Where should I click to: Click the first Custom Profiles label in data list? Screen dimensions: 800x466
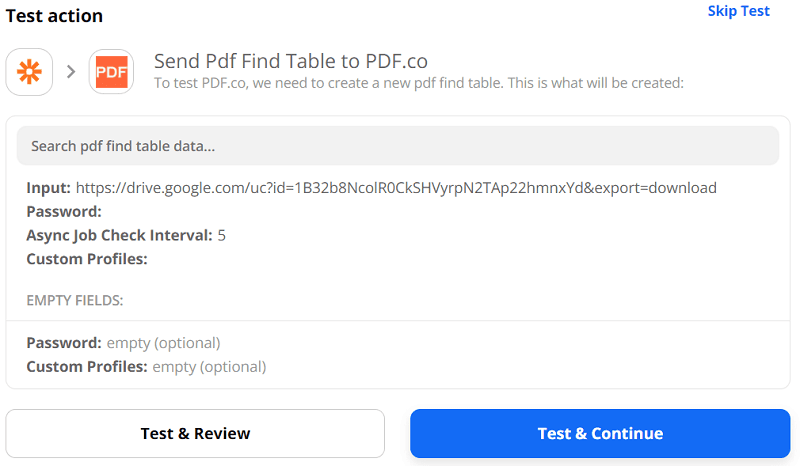click(x=87, y=260)
